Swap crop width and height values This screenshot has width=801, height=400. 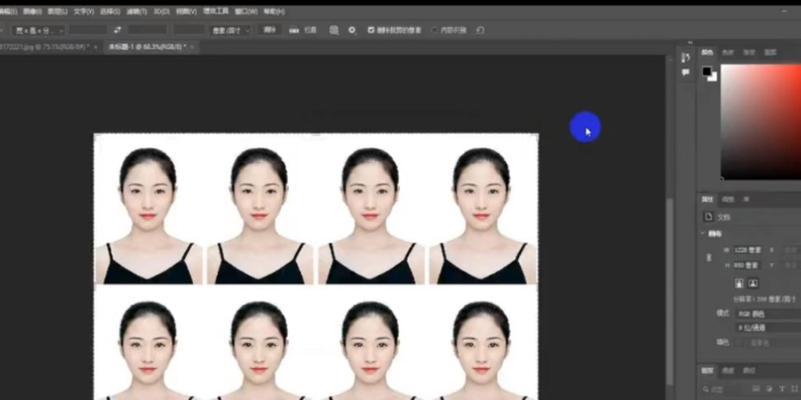tap(117, 30)
